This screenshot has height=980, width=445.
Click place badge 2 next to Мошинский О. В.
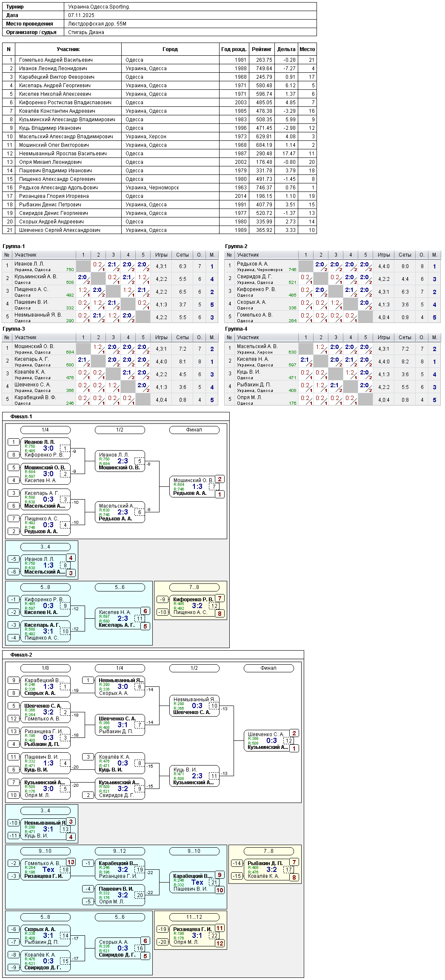pyautogui.click(x=220, y=479)
